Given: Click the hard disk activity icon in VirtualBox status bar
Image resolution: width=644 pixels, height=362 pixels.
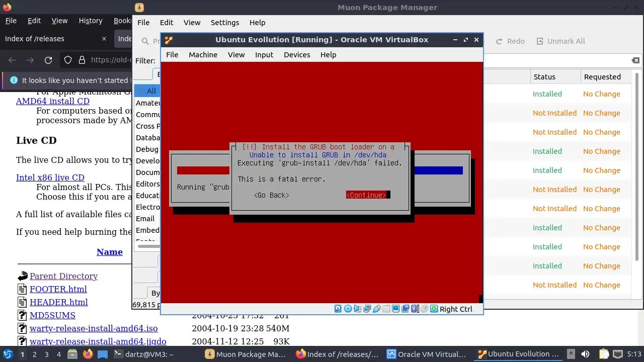Looking at the screenshot, I should 338,309.
